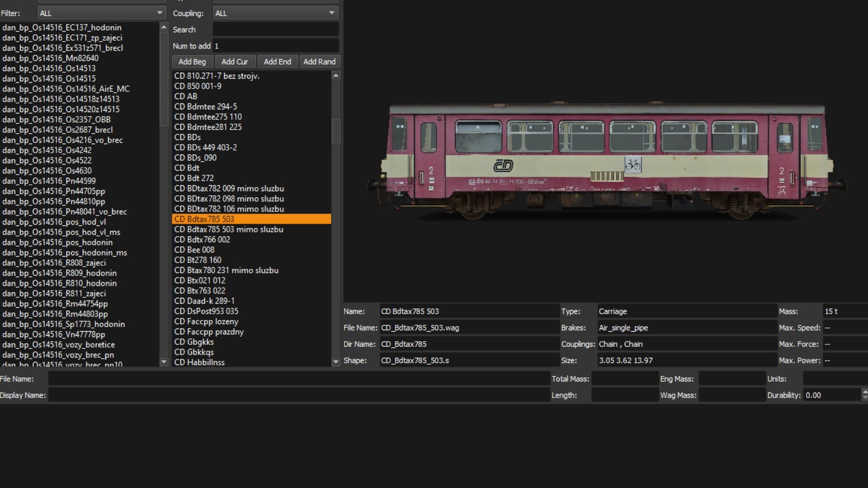
Task: Click the Add Beg button
Action: coord(192,61)
